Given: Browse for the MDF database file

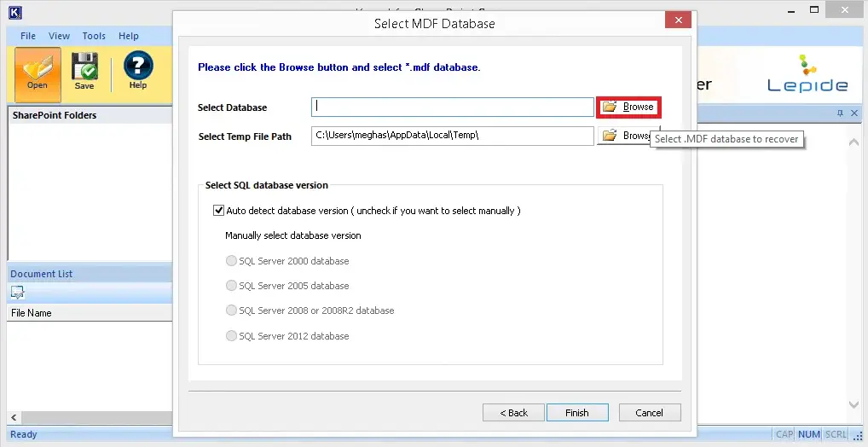Looking at the screenshot, I should pyautogui.click(x=628, y=107).
